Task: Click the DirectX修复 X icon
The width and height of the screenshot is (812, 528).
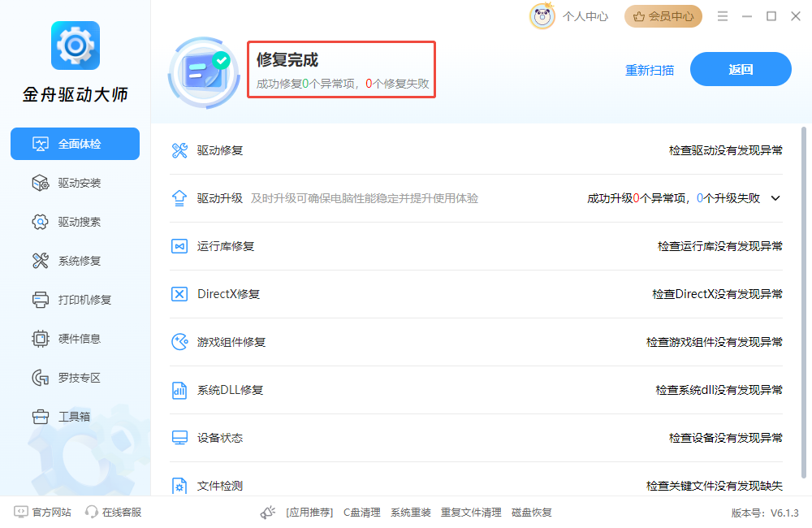Action: click(179, 294)
